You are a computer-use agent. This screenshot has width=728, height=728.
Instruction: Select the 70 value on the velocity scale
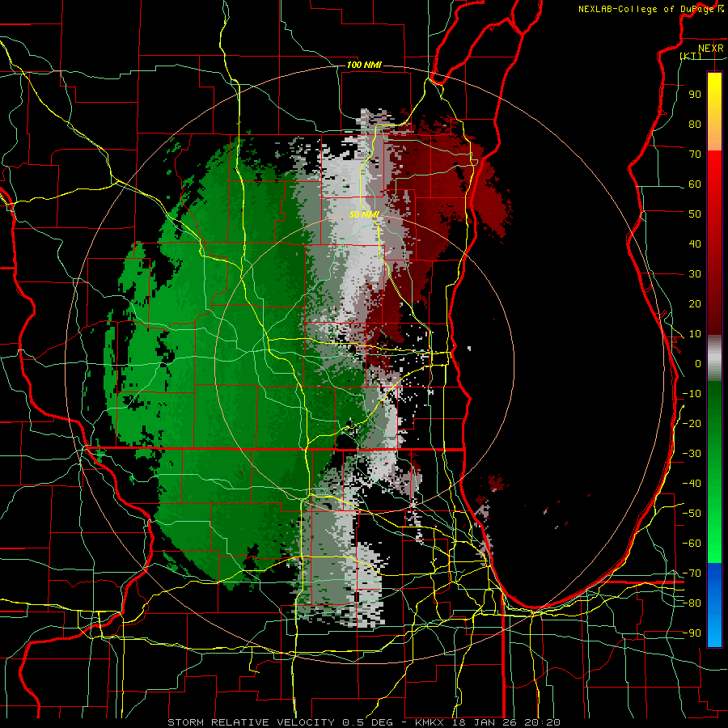(695, 154)
